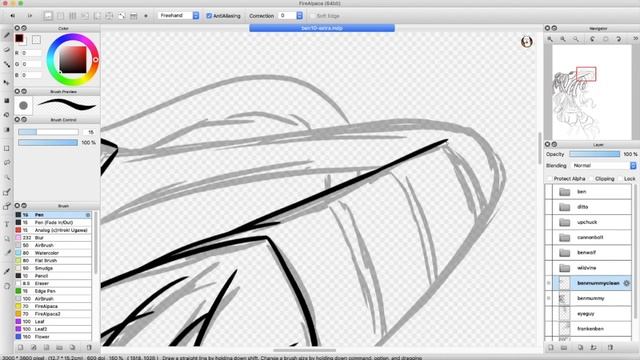Viewport: 640px width, 360px height.
Task: Click the foreground color swatch
Action: pos(19,38)
